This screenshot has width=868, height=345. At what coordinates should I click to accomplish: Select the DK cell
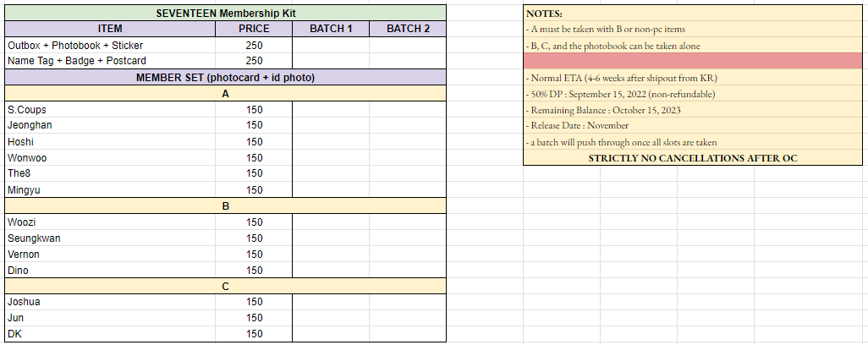[x=110, y=334]
